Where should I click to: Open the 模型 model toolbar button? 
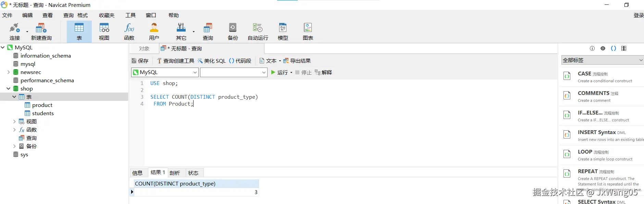[283, 31]
